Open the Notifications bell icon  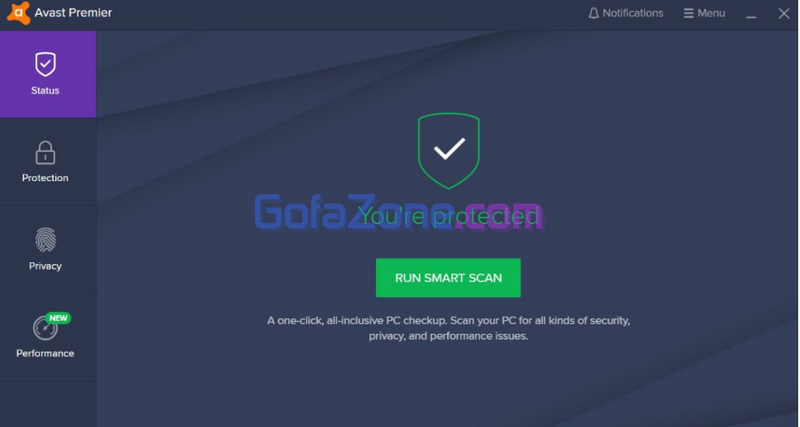pyautogui.click(x=593, y=13)
